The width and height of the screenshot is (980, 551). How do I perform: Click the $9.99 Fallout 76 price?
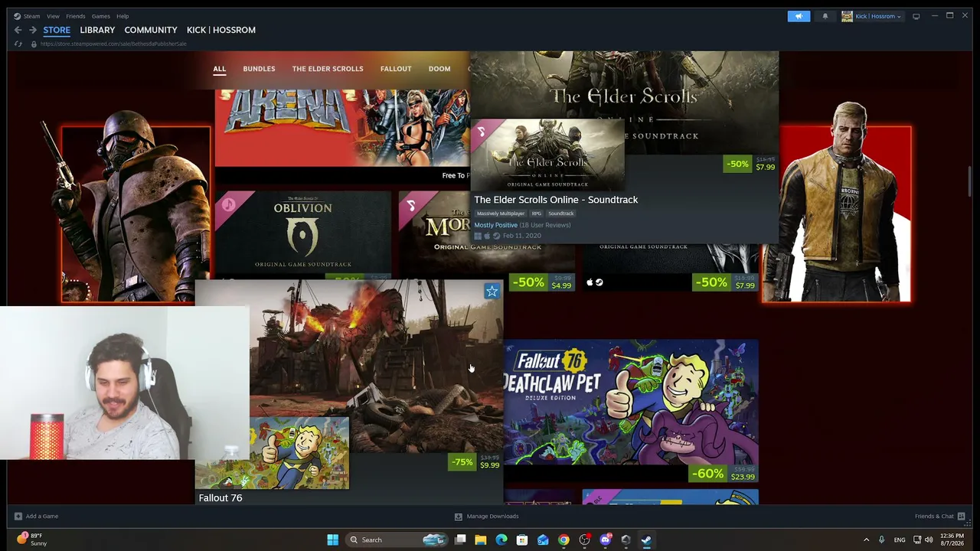(490, 465)
